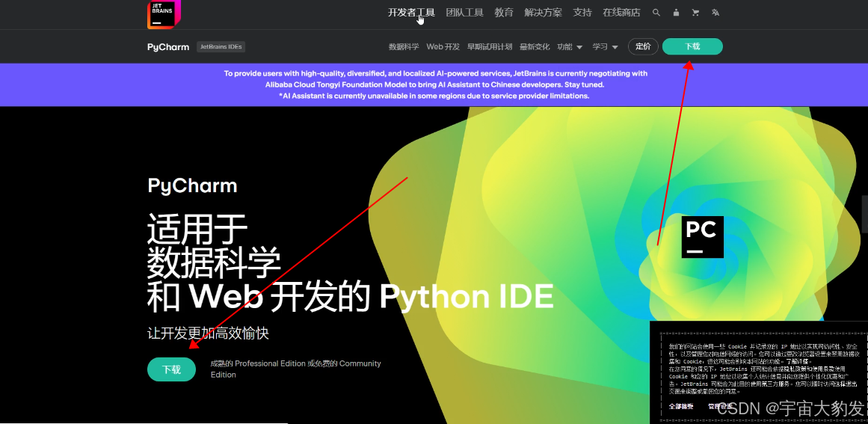The image size is (868, 424).
Task: Expand the 功能 dropdown
Action: tap(570, 47)
